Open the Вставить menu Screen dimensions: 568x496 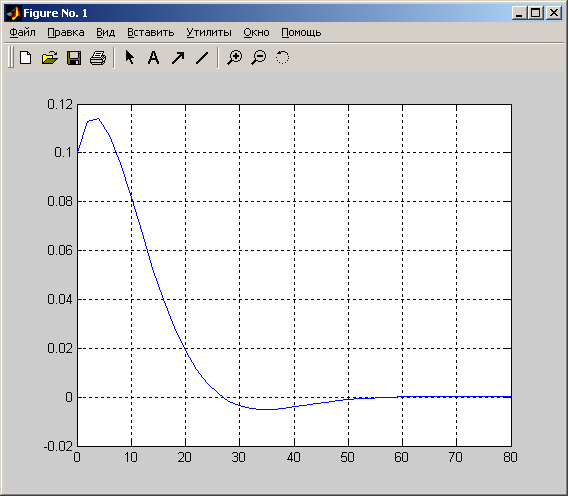151,33
